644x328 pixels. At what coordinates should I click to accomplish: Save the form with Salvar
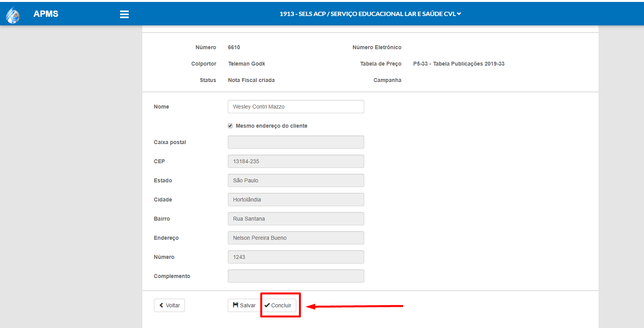[x=244, y=305]
